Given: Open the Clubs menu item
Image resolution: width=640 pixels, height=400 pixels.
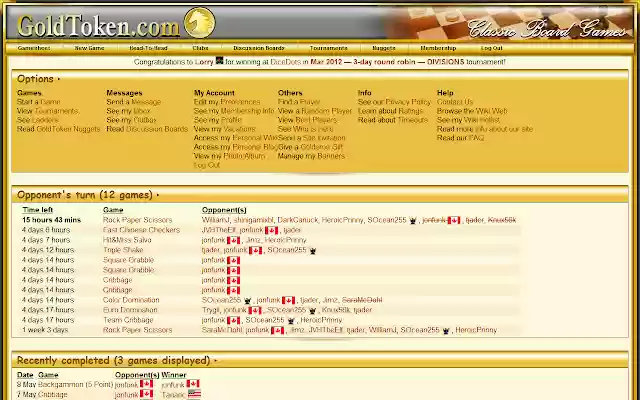Looking at the screenshot, I should [x=200, y=48].
